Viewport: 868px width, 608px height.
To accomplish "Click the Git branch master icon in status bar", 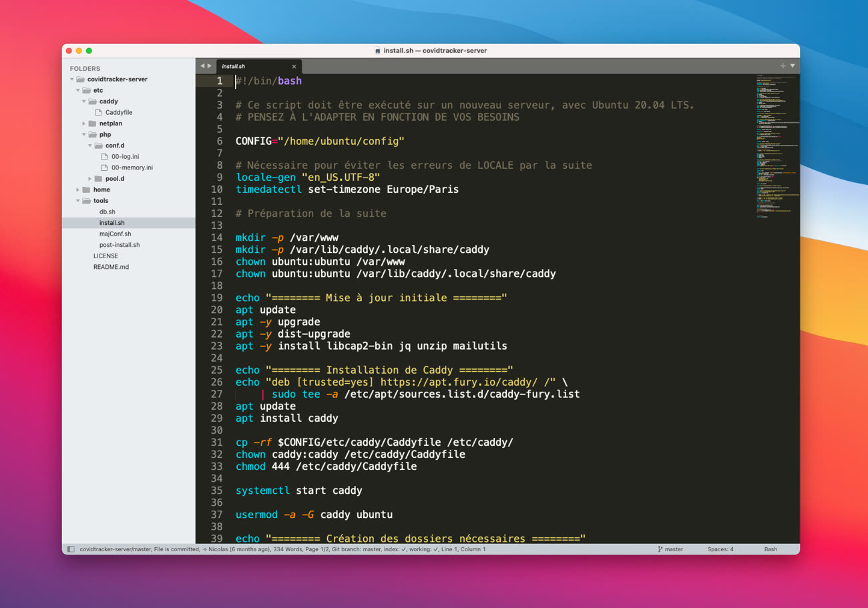I will [x=660, y=549].
